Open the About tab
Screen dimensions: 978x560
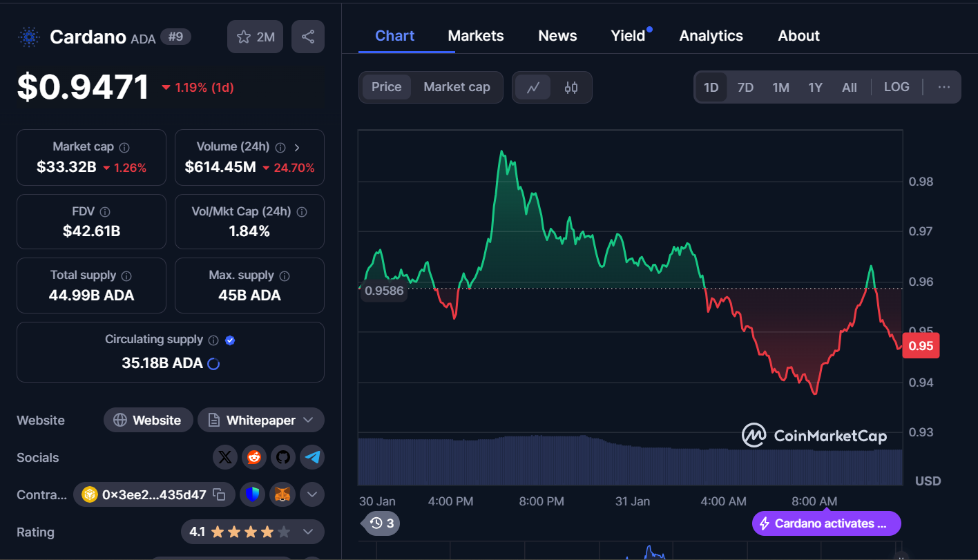[x=798, y=36]
